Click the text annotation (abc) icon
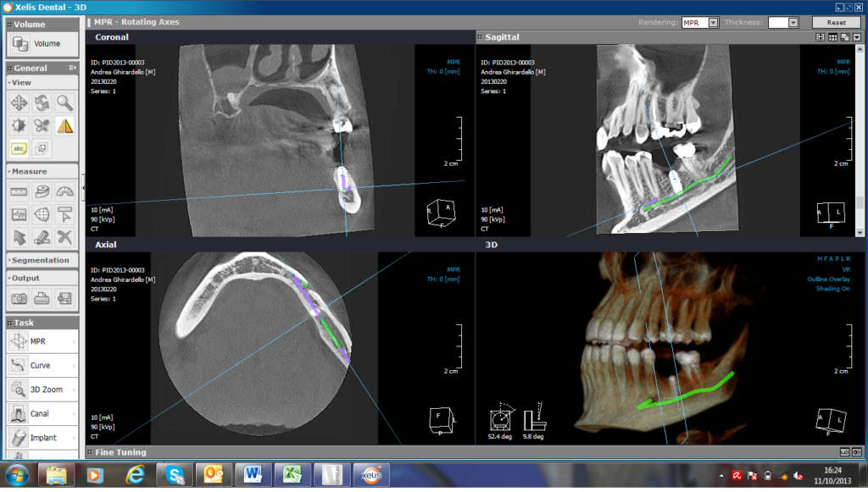The width and height of the screenshot is (868, 492). [x=19, y=148]
